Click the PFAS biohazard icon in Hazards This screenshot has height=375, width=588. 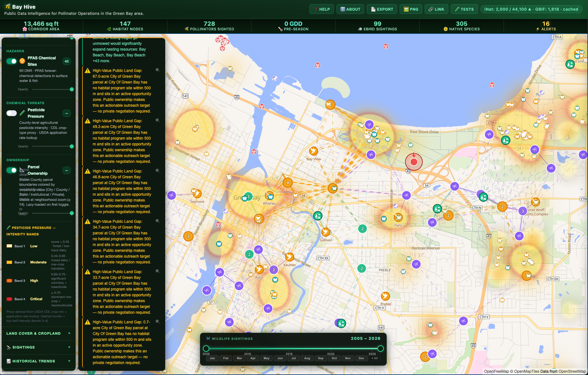(x=22, y=61)
